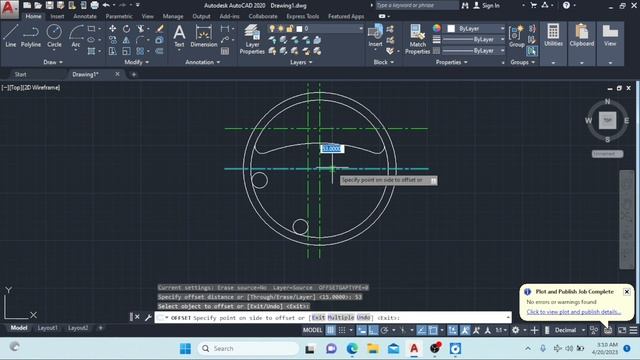This screenshot has width=640, height=360.
Task: Click the Plot printer icon in quick access
Action: coord(94,5)
